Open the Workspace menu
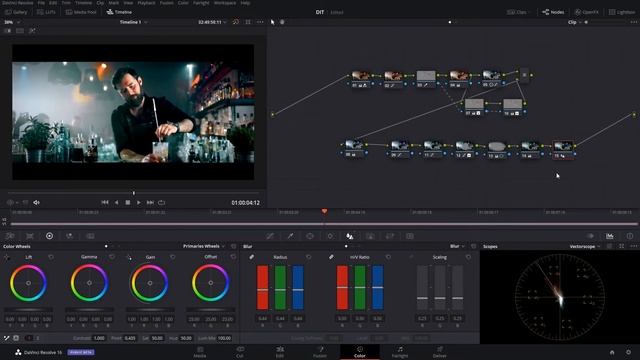This screenshot has height=360, width=640. 225,3
